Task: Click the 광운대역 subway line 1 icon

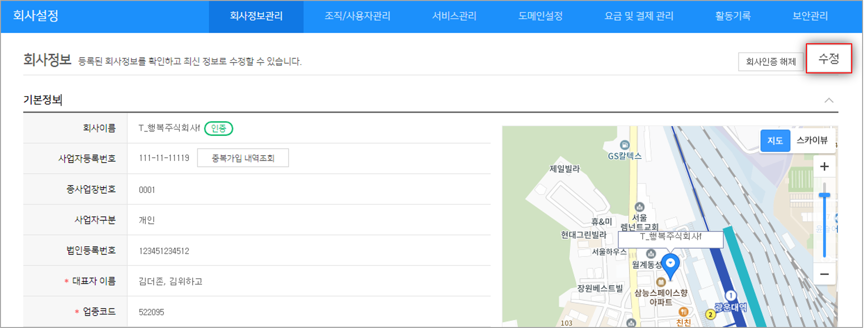Action: [x=731, y=295]
